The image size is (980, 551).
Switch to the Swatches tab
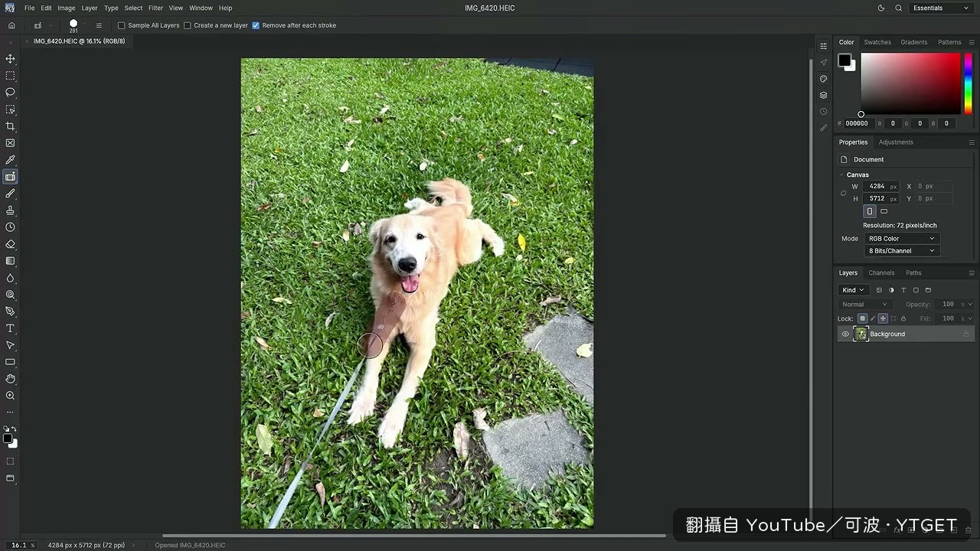click(877, 42)
